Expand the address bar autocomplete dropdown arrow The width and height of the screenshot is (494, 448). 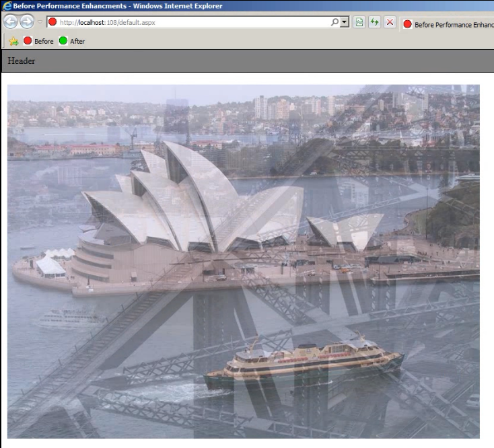345,22
